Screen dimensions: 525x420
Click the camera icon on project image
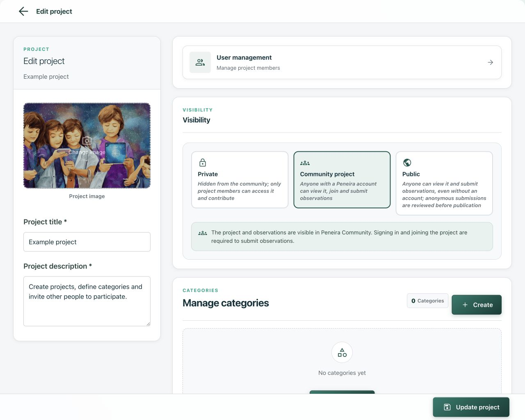[x=87, y=141]
